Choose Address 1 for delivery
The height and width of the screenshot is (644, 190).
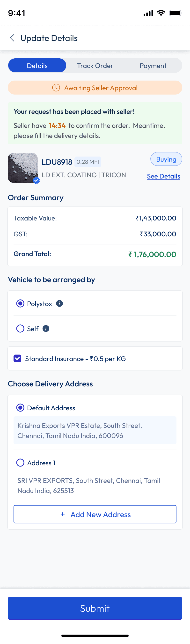click(20, 463)
